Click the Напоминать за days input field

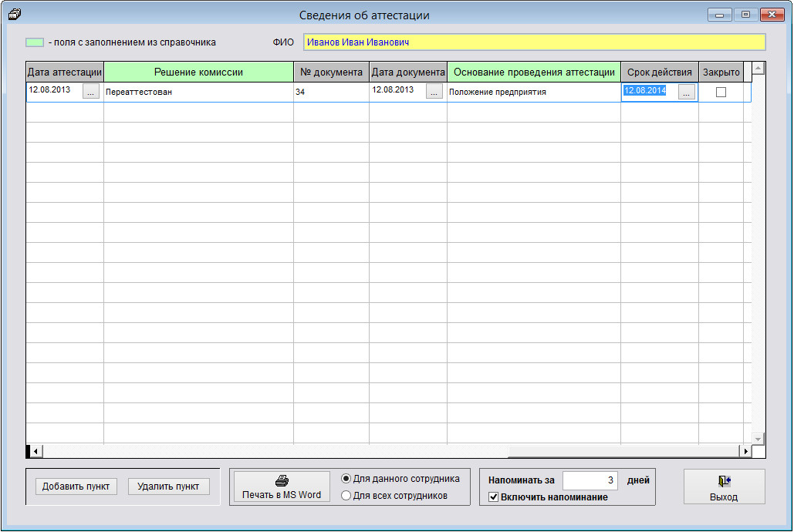590,480
